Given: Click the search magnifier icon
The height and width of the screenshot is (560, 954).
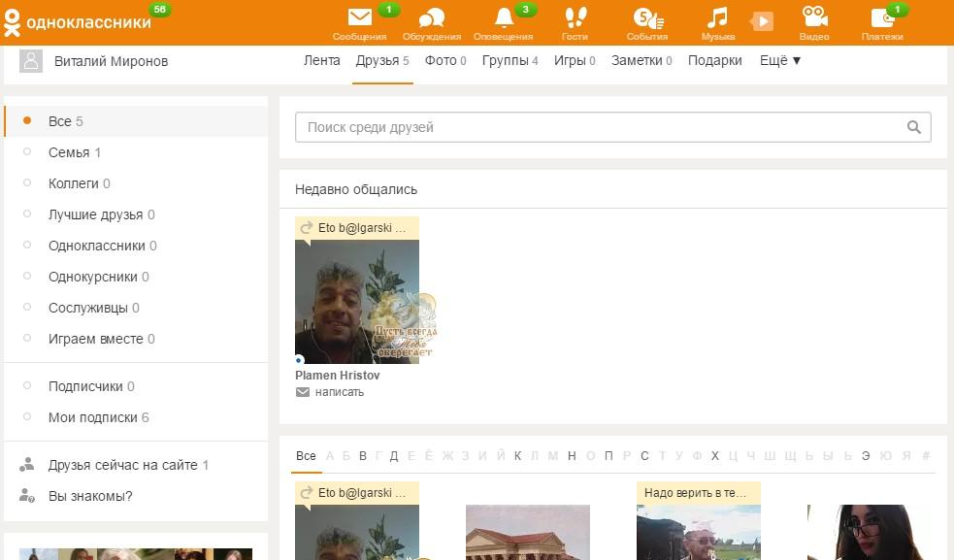Looking at the screenshot, I should 913,127.
